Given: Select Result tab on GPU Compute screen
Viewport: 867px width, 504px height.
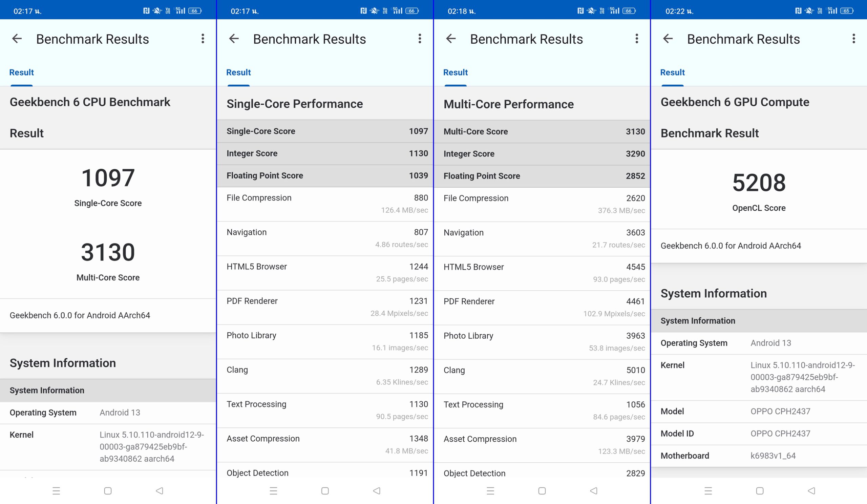Looking at the screenshot, I should coord(672,72).
